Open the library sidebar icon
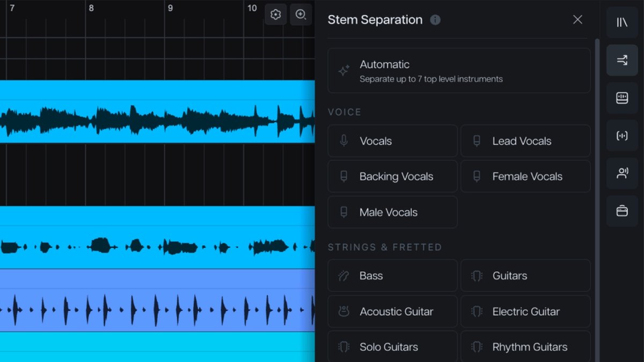Screen dimensions: 644x362 point(622,22)
